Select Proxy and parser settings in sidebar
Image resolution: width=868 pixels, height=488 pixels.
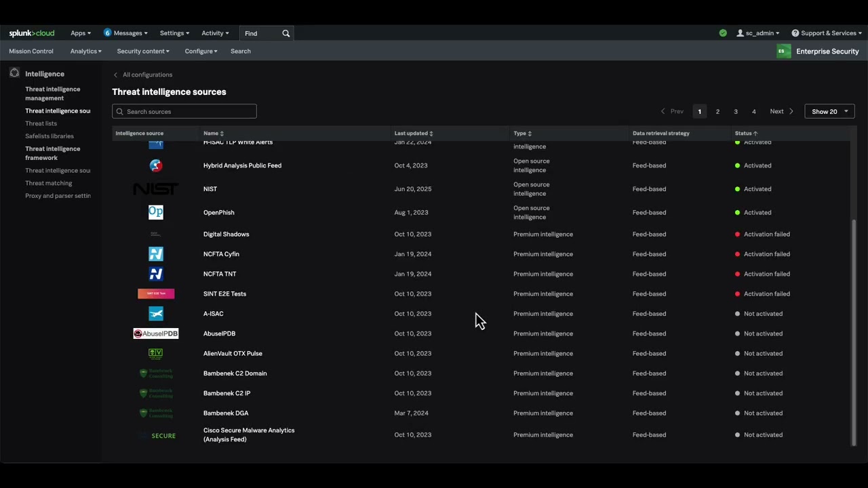[58, 196]
